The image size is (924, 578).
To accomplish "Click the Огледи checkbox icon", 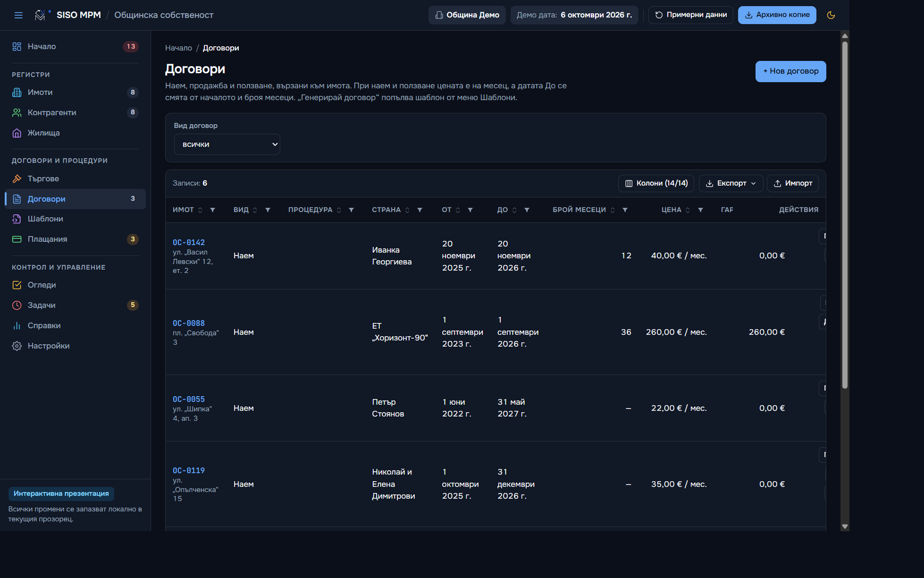I will [17, 285].
